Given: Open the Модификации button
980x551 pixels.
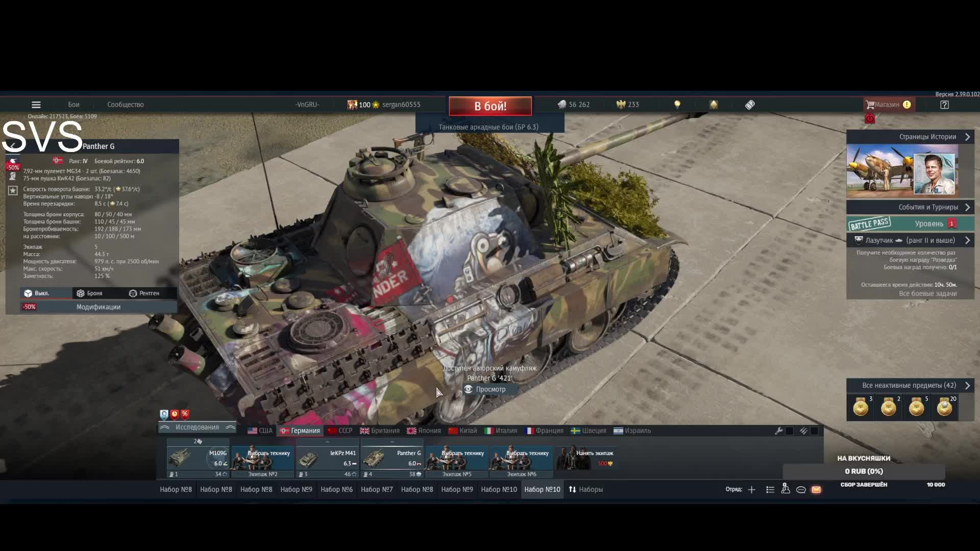Looking at the screenshot, I should (x=98, y=307).
